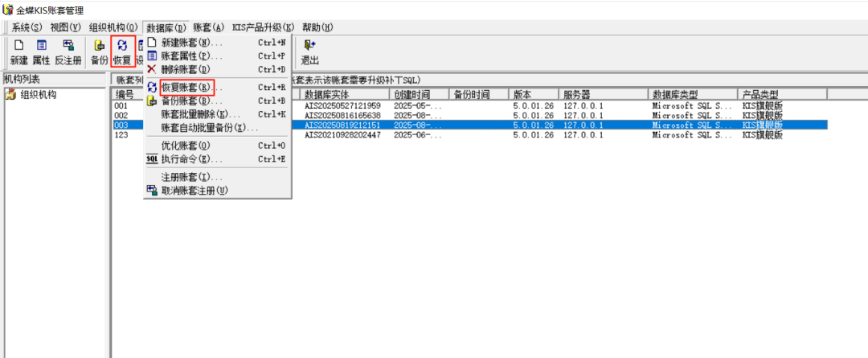Click the 服务器 column header
The width and height of the screenshot is (868, 358).
click(x=604, y=93)
